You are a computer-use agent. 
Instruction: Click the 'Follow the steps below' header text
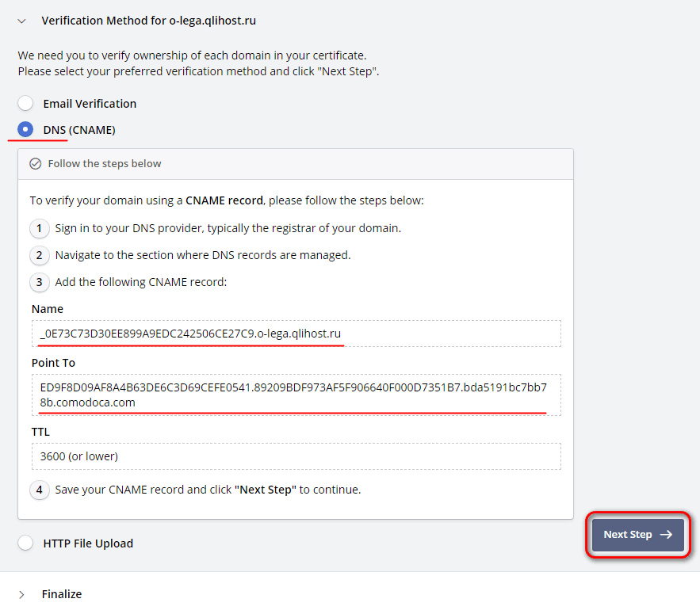point(105,164)
